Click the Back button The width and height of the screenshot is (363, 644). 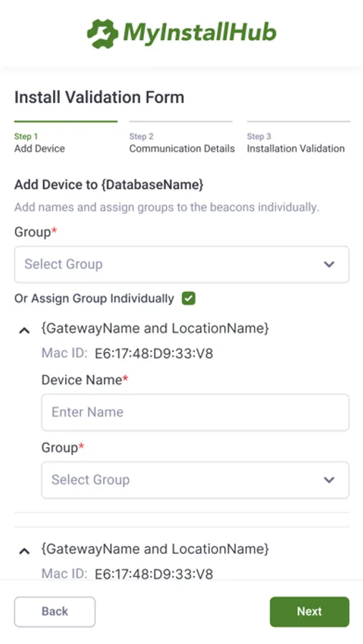[x=54, y=612]
